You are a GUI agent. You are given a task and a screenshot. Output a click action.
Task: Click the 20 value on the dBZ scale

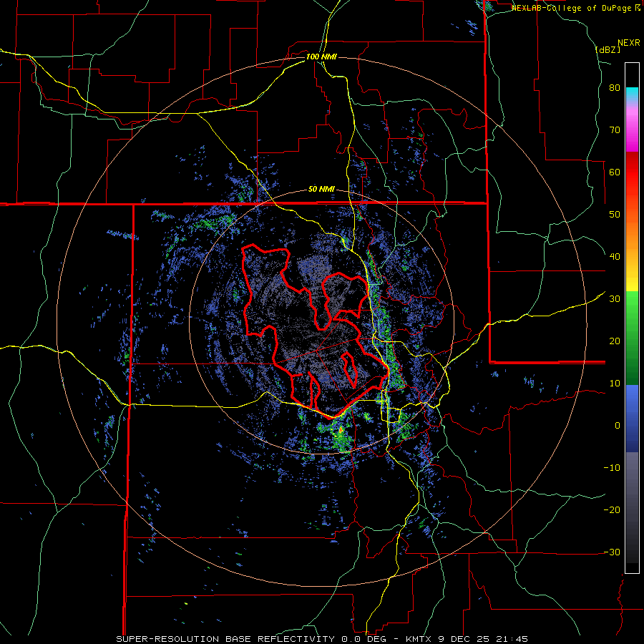tap(615, 341)
